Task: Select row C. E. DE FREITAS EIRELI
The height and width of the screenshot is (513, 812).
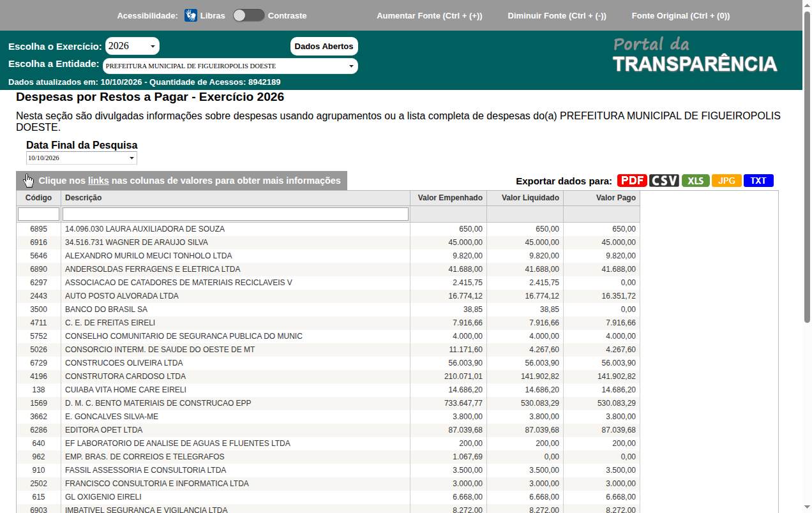Action: [328, 323]
